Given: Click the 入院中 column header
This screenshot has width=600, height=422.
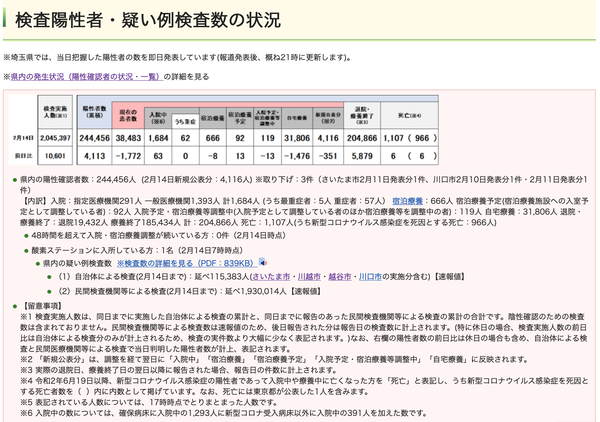Looking at the screenshot, I should pos(158,118).
